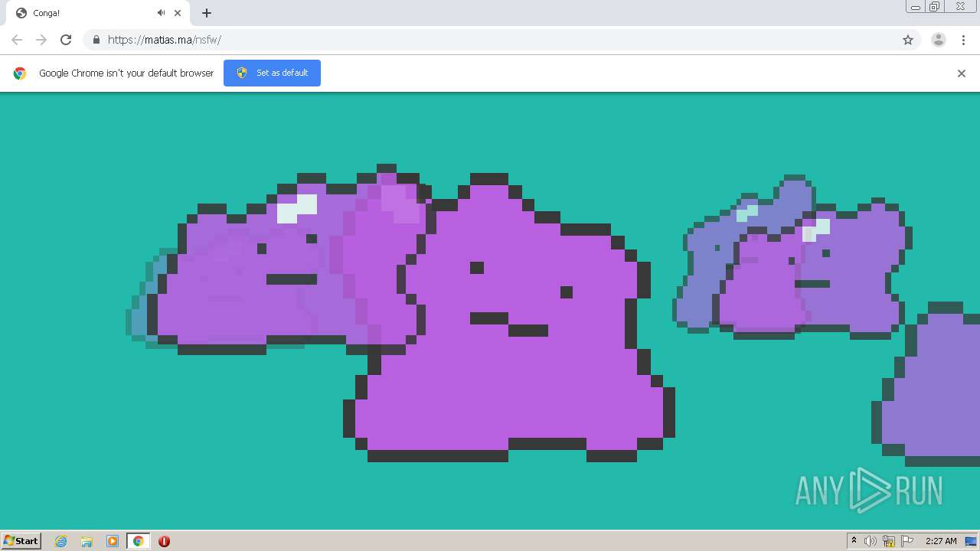Select the Conga! tab
The height and width of the screenshot is (551, 980).
98,13
